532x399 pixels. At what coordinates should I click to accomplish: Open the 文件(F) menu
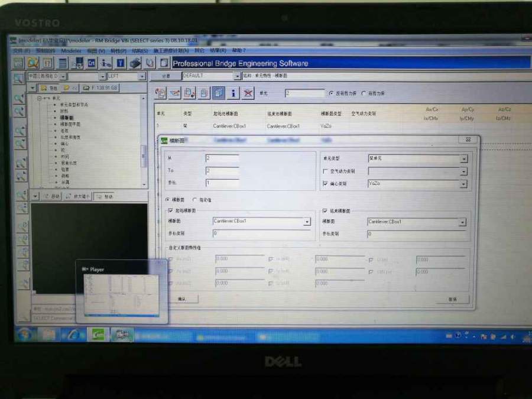22,51
